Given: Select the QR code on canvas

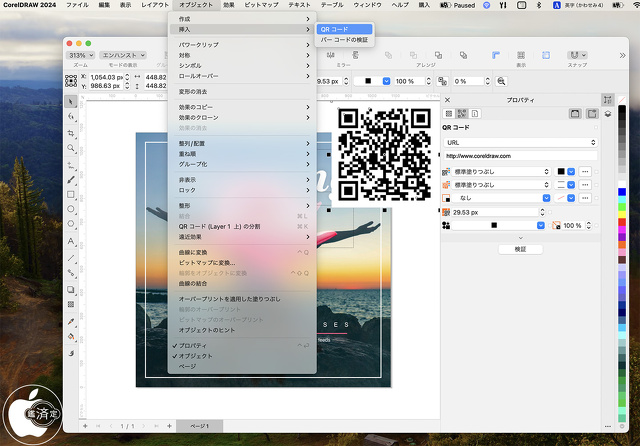Looking at the screenshot, I should coord(384,155).
